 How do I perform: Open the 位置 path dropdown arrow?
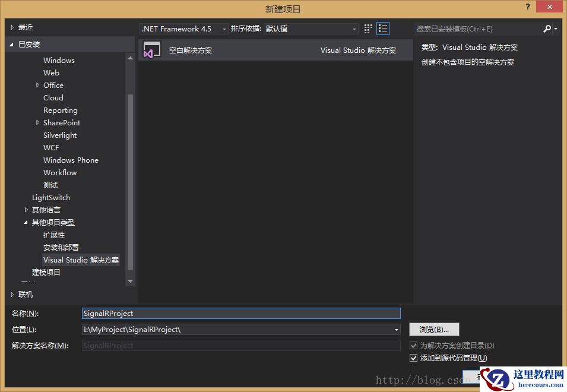pos(395,329)
